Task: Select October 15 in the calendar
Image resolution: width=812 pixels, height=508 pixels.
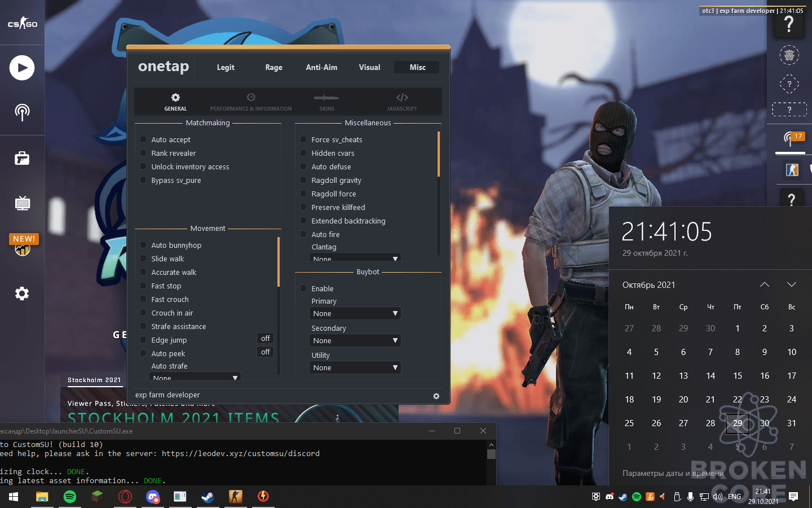Action: point(738,376)
